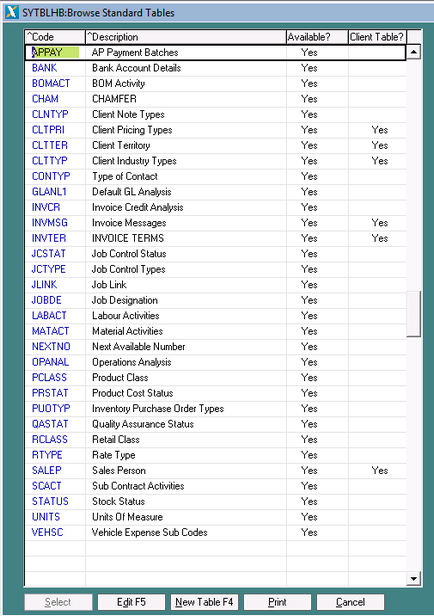Click the 'Quality Assurance Status' description

pos(143,424)
